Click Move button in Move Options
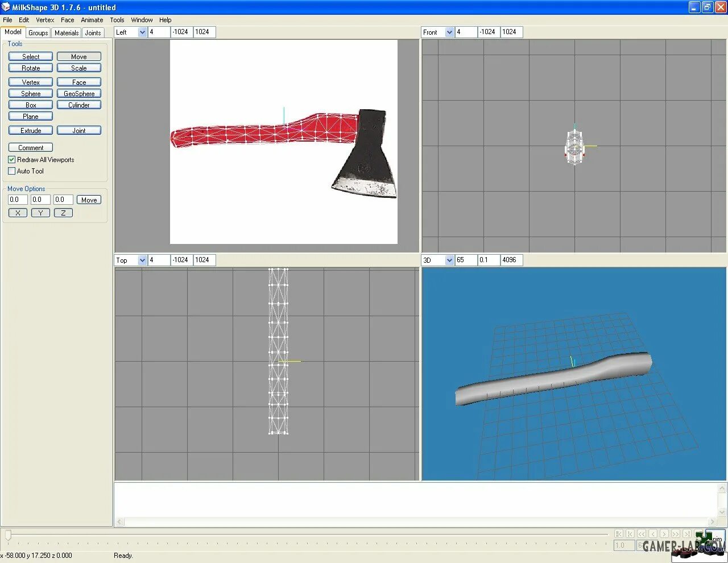Screen dimensions: 728x563 [89, 200]
